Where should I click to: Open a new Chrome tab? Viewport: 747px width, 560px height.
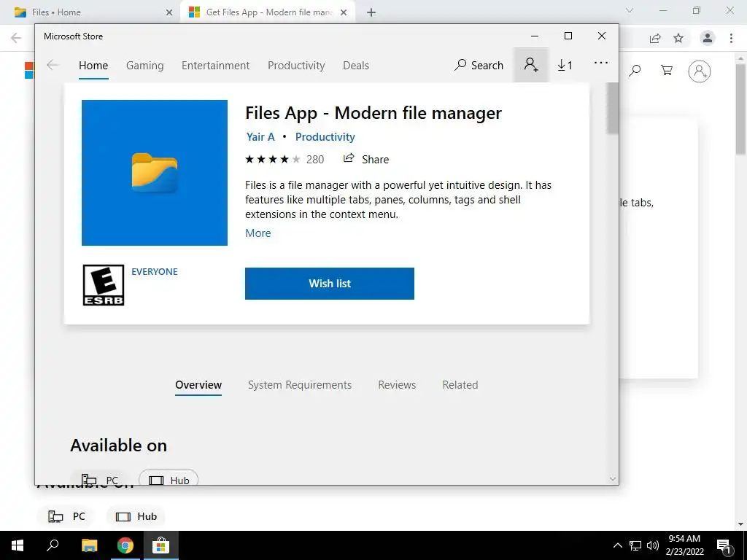tap(371, 12)
